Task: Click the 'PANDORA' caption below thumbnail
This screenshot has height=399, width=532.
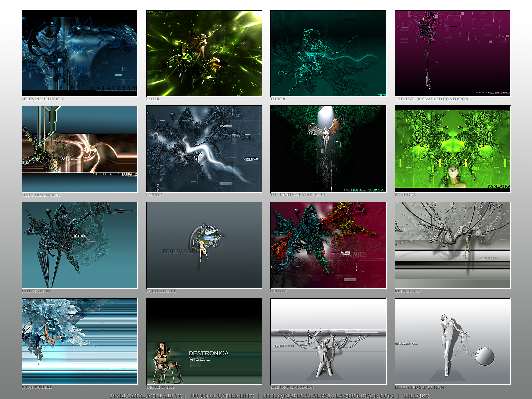Action: [x=405, y=195]
